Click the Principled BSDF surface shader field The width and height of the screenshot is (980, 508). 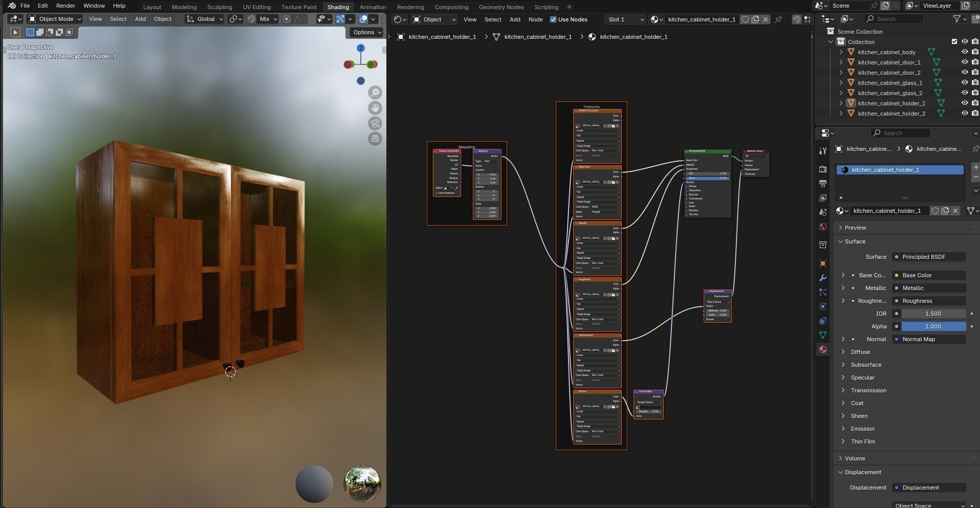(x=929, y=257)
